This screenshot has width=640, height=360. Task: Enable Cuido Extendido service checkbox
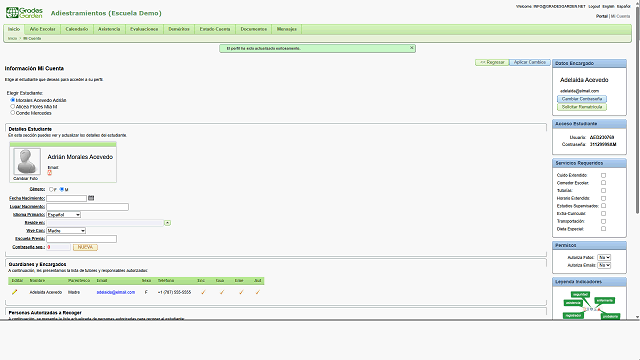603,175
